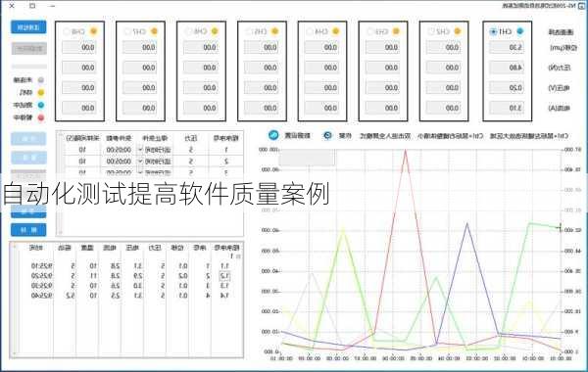Open stop-condition dropdown in step row 2
588x372 pixels.
[x=140, y=162]
